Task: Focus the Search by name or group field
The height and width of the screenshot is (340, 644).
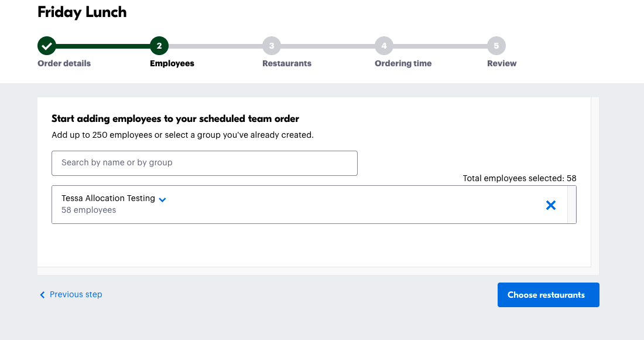Action: click(204, 163)
